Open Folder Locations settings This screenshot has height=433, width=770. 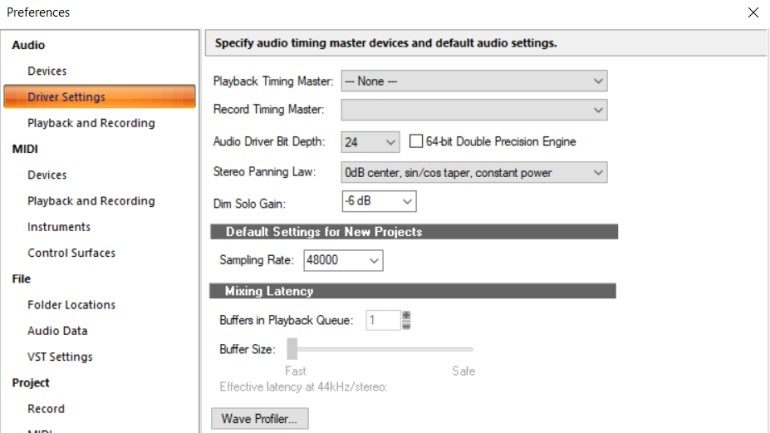click(x=71, y=305)
